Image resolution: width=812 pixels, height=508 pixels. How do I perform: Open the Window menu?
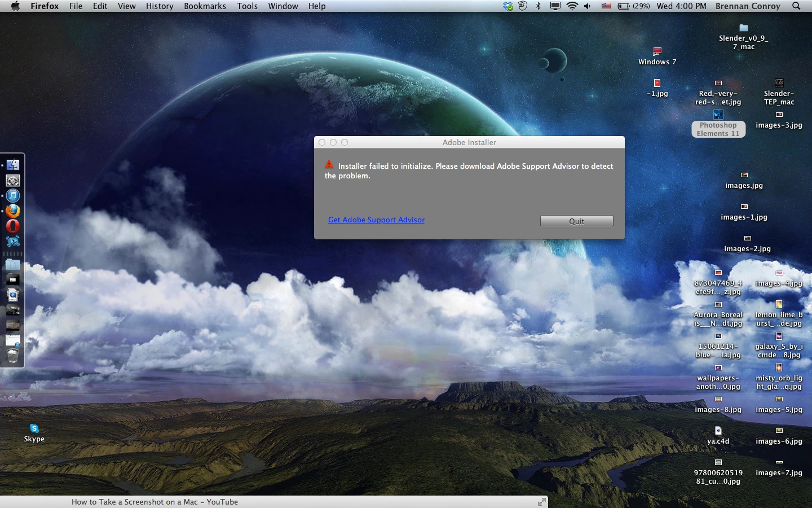(x=283, y=6)
